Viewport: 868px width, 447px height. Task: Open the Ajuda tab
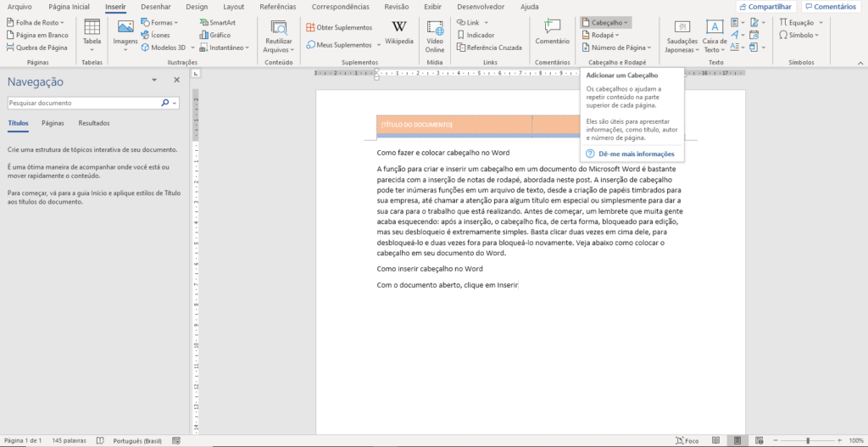pyautogui.click(x=529, y=7)
